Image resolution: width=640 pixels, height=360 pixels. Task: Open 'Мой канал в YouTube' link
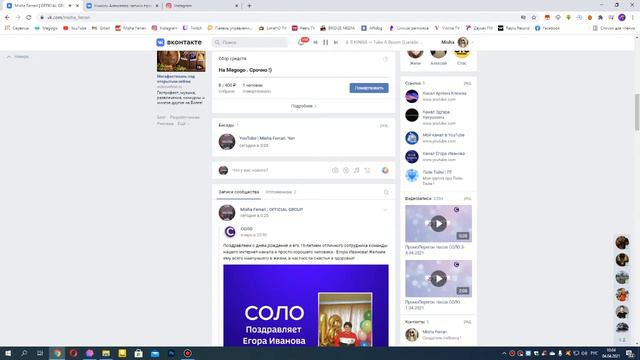click(x=443, y=135)
